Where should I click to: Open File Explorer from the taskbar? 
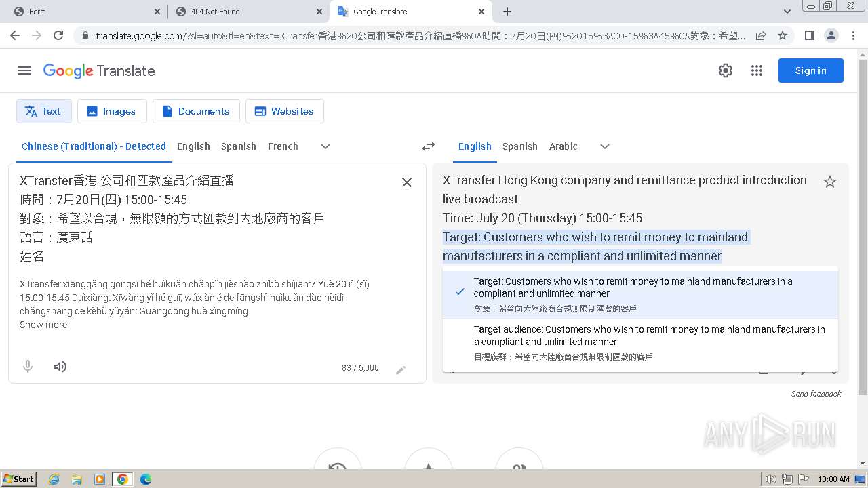click(77, 479)
